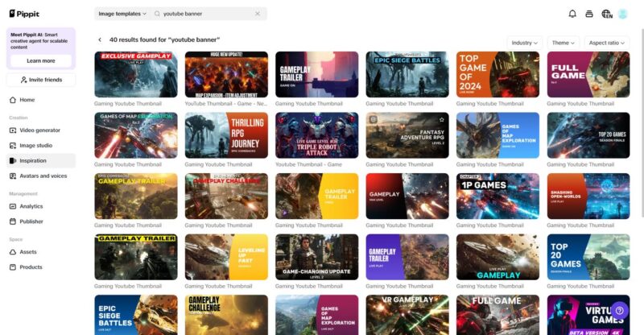Open Gameplay Challenge yellow template

(x=226, y=315)
